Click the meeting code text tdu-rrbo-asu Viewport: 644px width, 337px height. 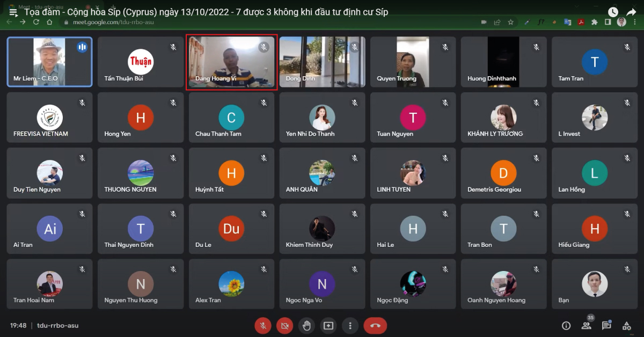57,325
